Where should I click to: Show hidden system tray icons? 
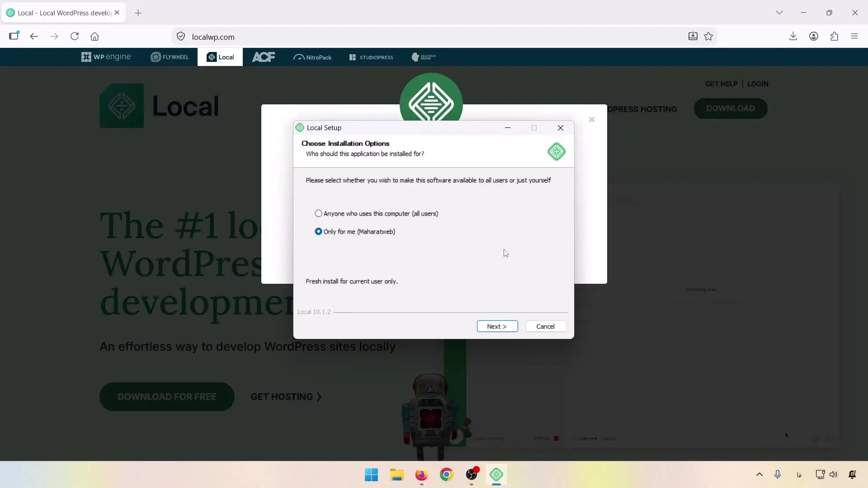click(x=759, y=474)
